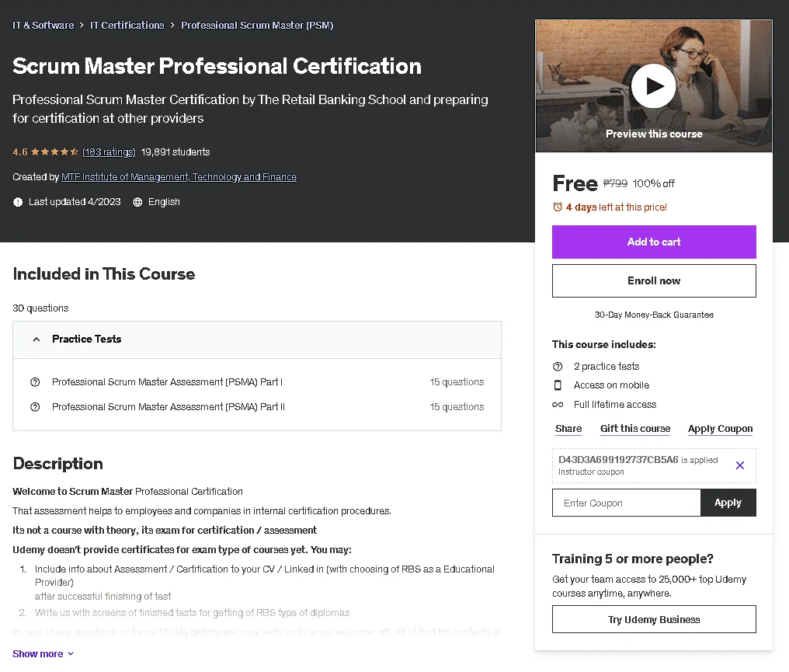Expand description with Show more

43,653
